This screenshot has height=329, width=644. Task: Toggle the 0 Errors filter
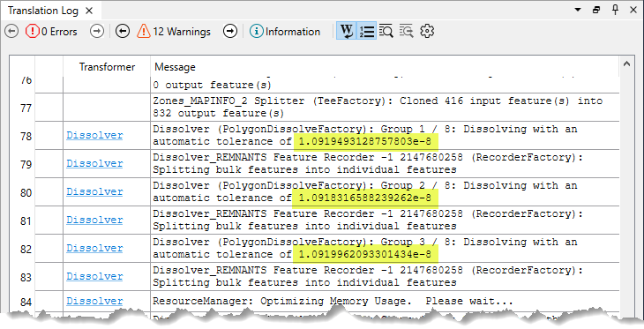51,31
